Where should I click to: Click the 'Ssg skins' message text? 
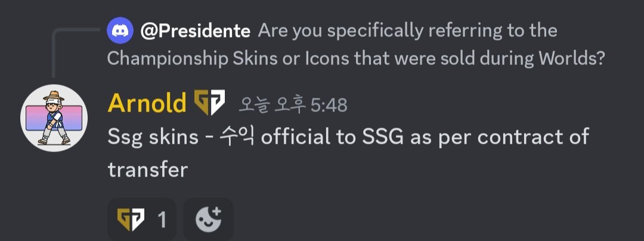click(153, 137)
